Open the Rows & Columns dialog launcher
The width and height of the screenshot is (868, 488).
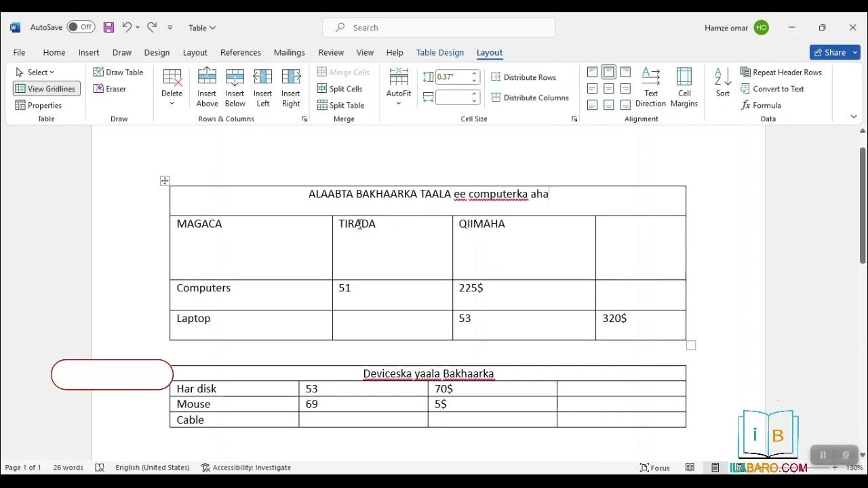pyautogui.click(x=304, y=119)
